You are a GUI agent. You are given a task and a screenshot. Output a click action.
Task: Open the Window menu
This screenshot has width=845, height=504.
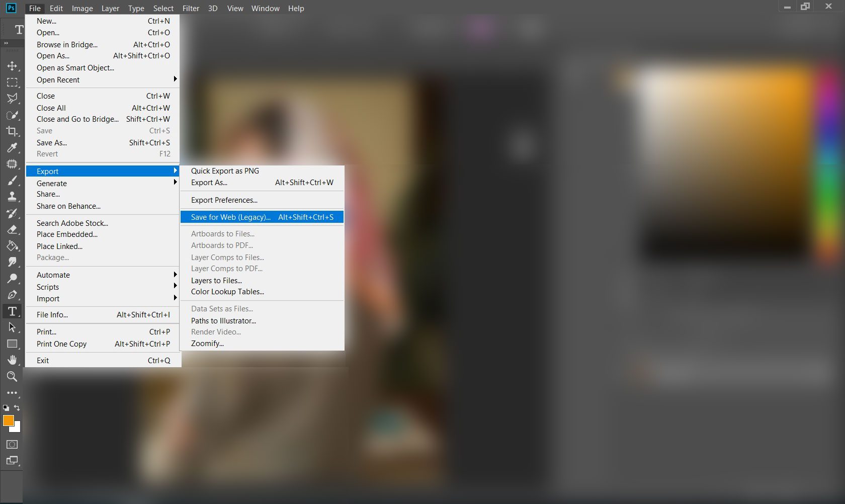click(265, 8)
